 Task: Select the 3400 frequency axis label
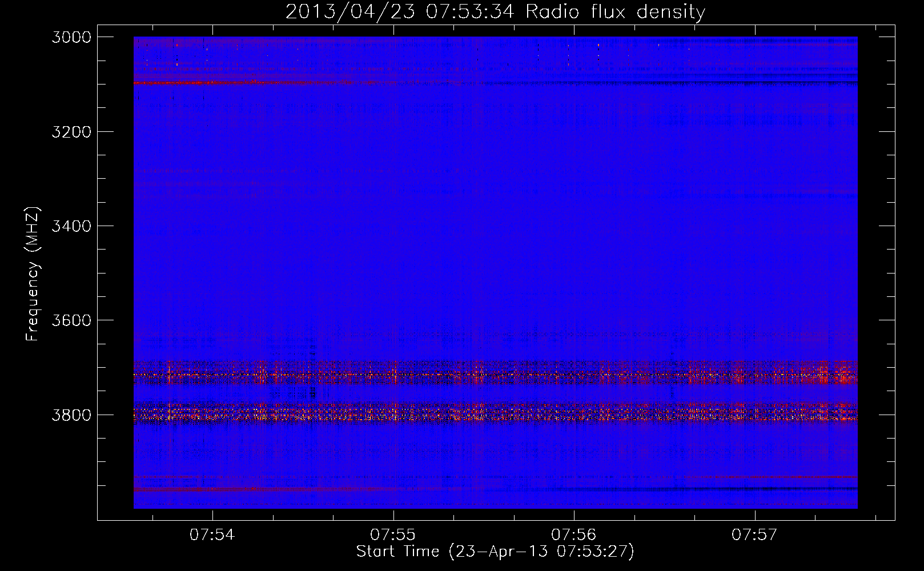tap(71, 226)
